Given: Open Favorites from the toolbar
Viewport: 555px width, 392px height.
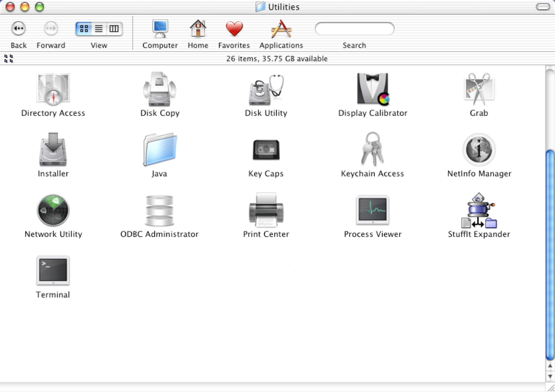Looking at the screenshot, I should [234, 29].
